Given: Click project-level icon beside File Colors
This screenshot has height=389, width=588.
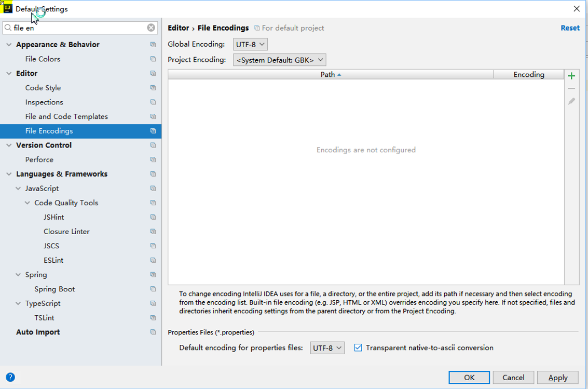Looking at the screenshot, I should (153, 59).
